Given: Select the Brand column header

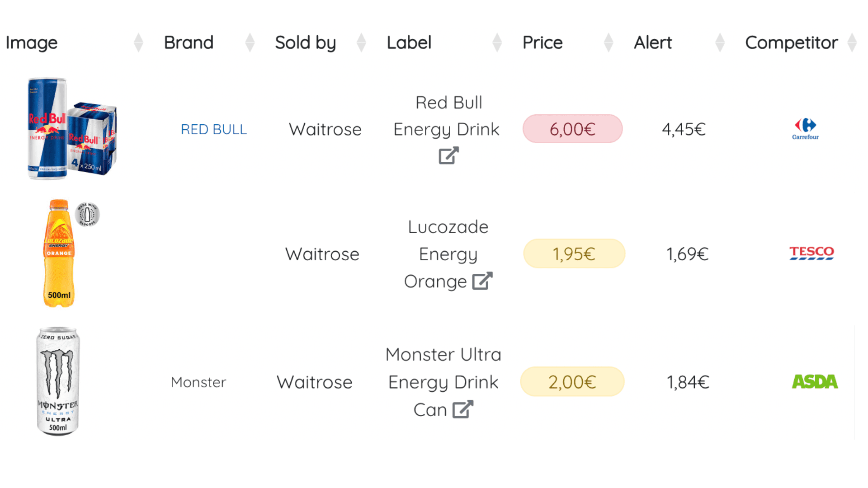Looking at the screenshot, I should [189, 42].
